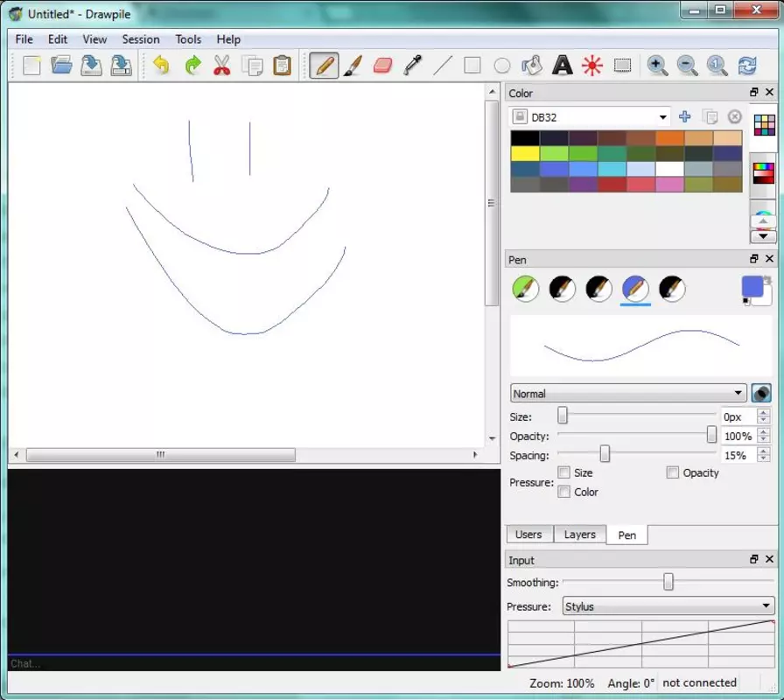Float the Input dock panel
The height and width of the screenshot is (700, 784).
click(754, 559)
